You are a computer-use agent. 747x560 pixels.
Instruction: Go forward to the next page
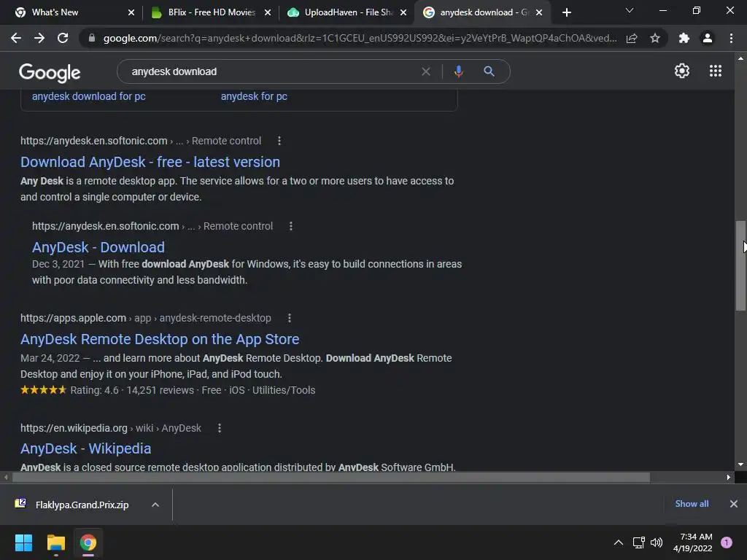tap(39, 38)
